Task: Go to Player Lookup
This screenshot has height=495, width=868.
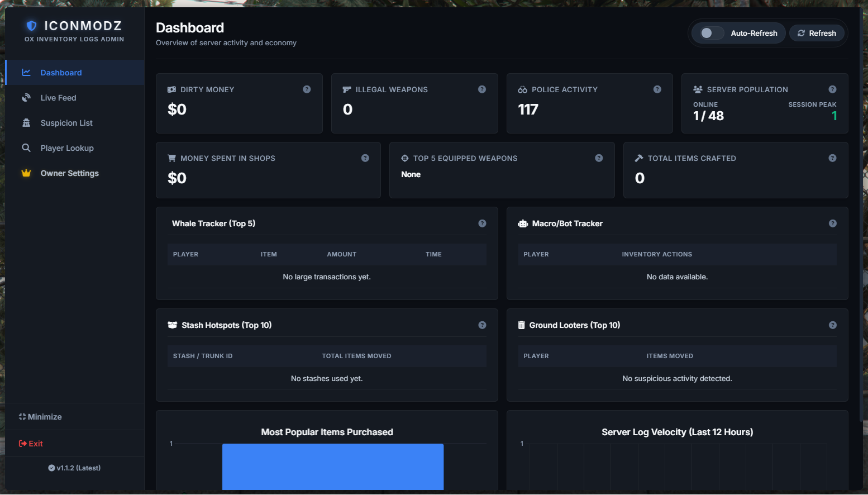Action: (x=75, y=148)
